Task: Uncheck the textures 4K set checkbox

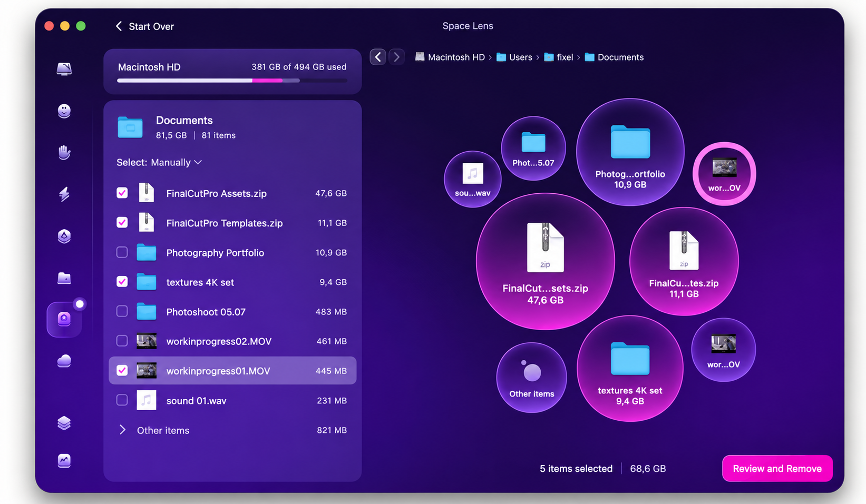Action: [122, 282]
